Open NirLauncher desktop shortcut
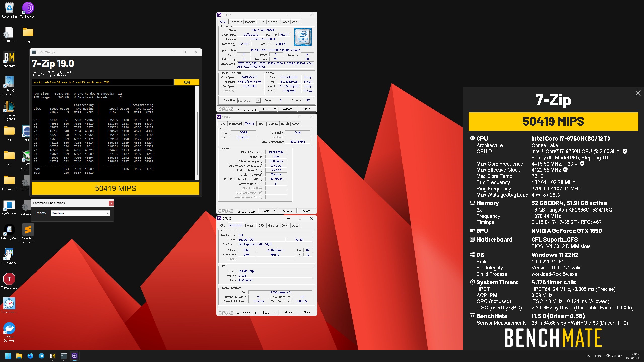 pos(9,256)
